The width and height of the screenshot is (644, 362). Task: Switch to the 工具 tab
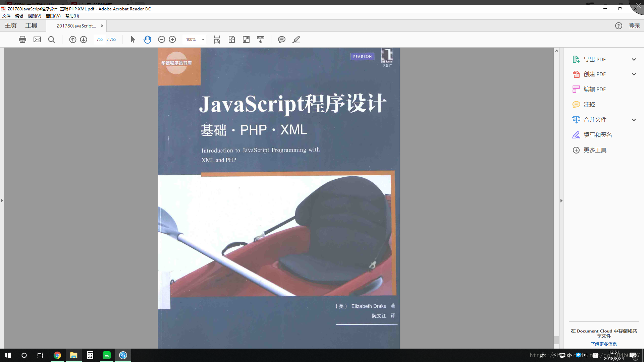[x=31, y=25]
